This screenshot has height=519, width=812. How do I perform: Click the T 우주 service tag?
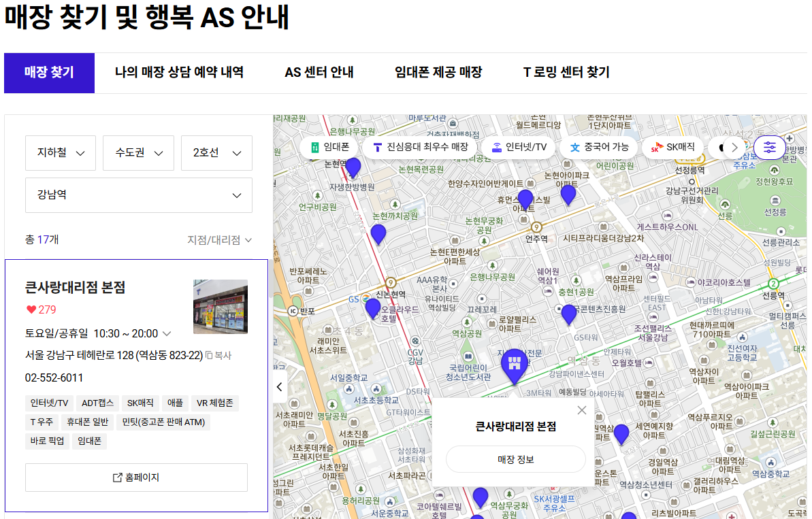point(42,422)
